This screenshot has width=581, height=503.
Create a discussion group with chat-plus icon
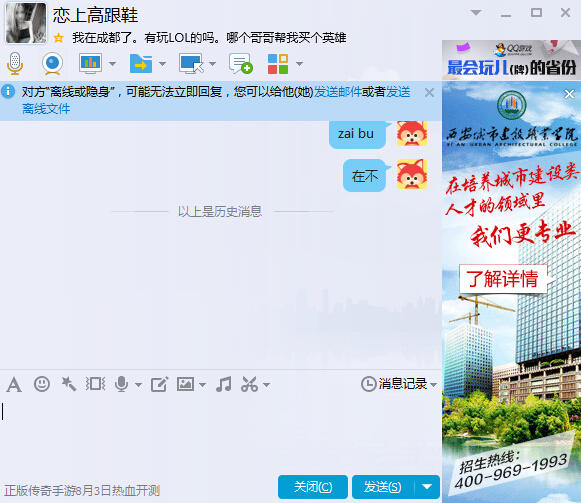[241, 63]
